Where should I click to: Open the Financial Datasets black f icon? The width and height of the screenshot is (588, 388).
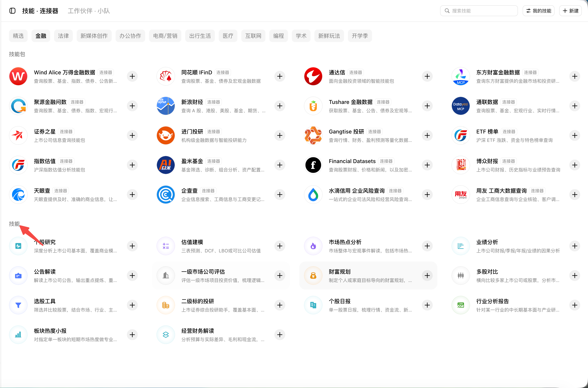pyautogui.click(x=313, y=165)
